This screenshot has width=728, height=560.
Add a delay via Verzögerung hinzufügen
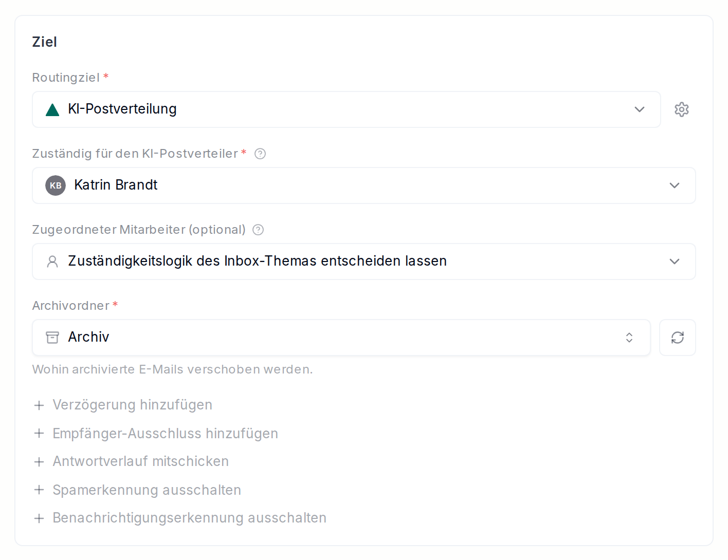pos(122,405)
